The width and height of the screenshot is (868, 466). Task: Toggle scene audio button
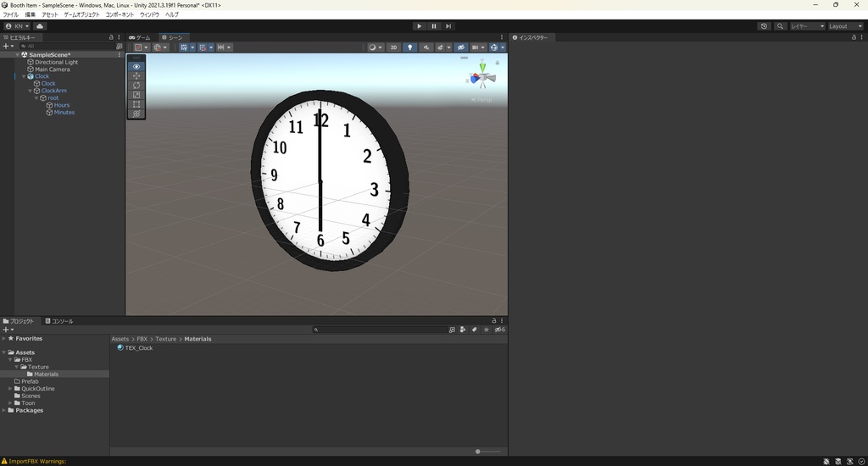pyautogui.click(x=426, y=47)
